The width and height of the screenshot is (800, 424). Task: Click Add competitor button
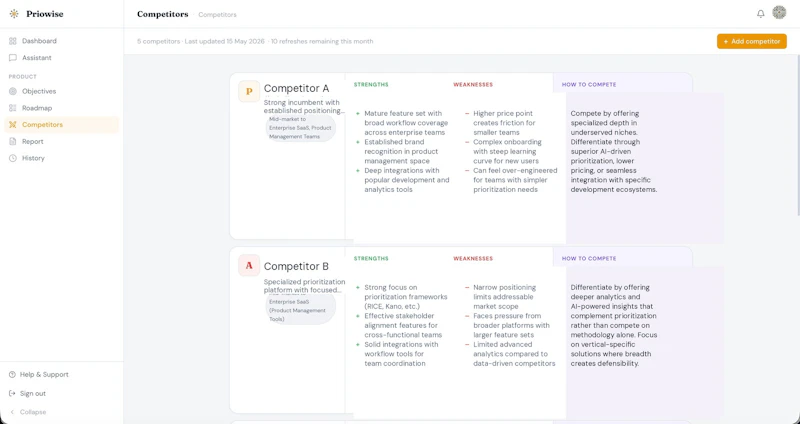point(752,41)
